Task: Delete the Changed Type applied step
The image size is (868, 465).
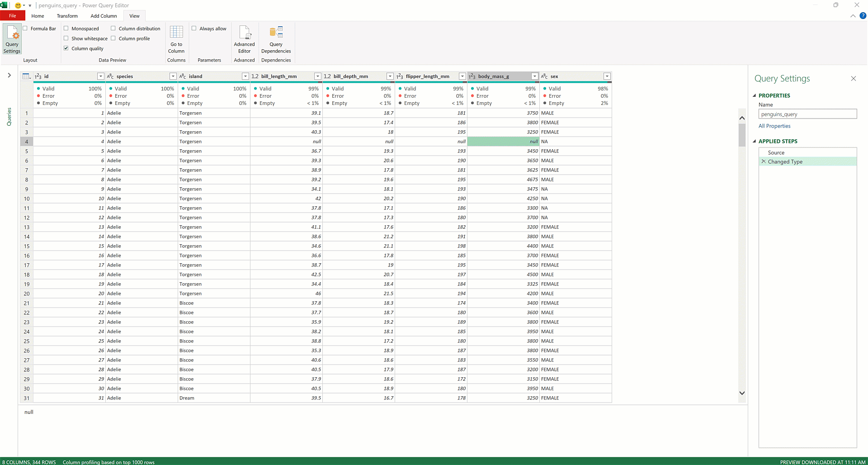Action: point(764,161)
